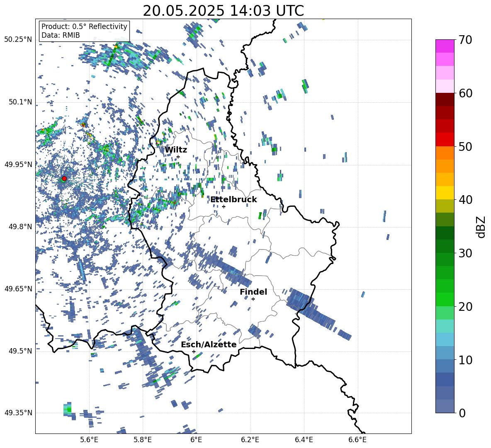This screenshot has width=491, height=448.
Task: Click the green echo blob near 49.35°N
Action: [68, 409]
